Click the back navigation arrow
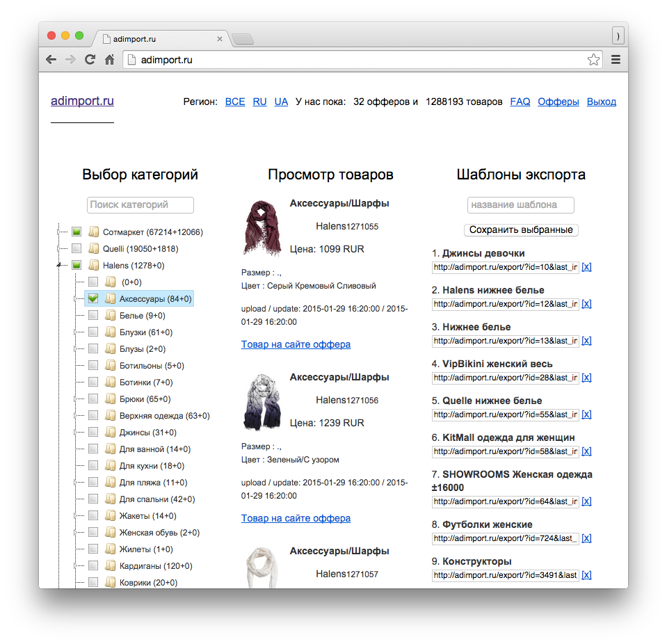 51,60
